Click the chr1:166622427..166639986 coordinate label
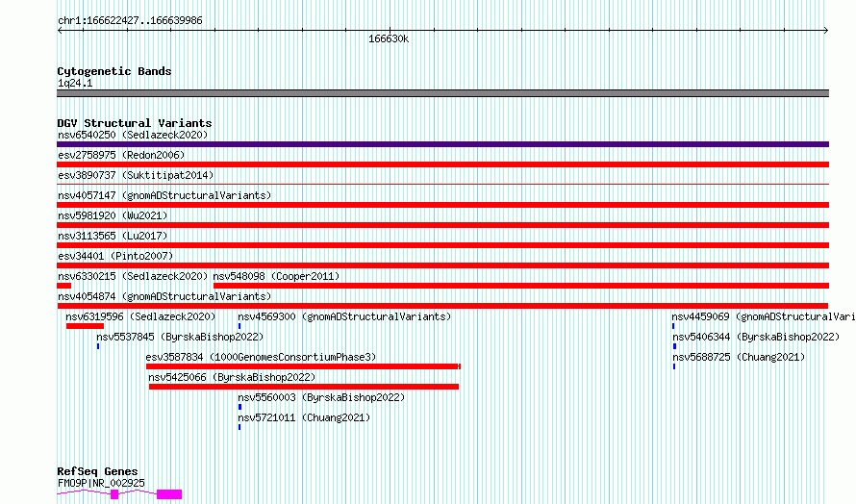The image size is (856, 504). pyautogui.click(x=130, y=21)
